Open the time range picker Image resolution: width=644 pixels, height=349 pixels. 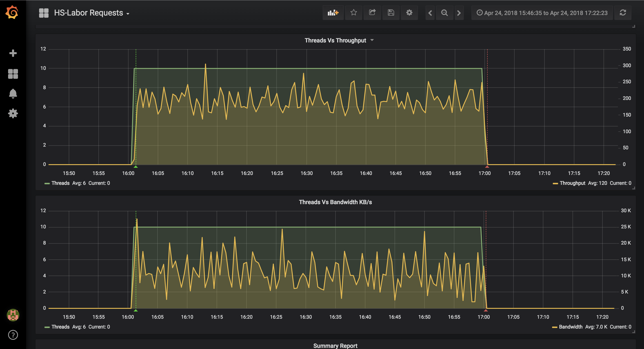click(x=542, y=13)
